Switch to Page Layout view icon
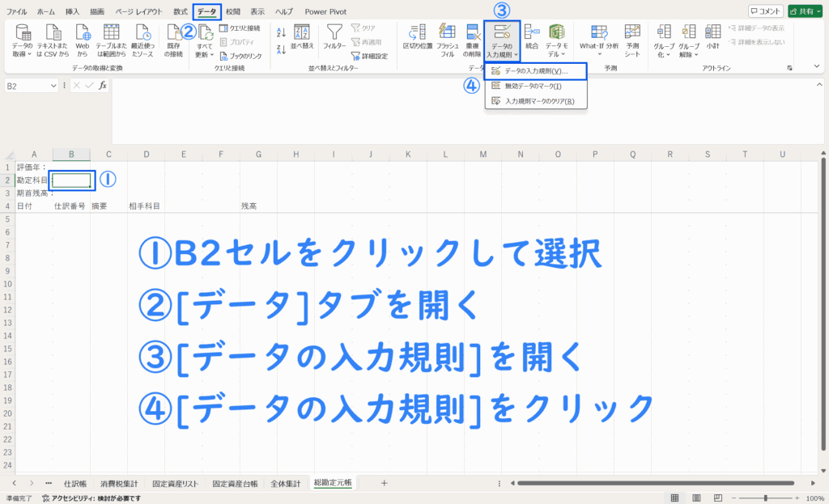829x504 pixels. click(696, 498)
